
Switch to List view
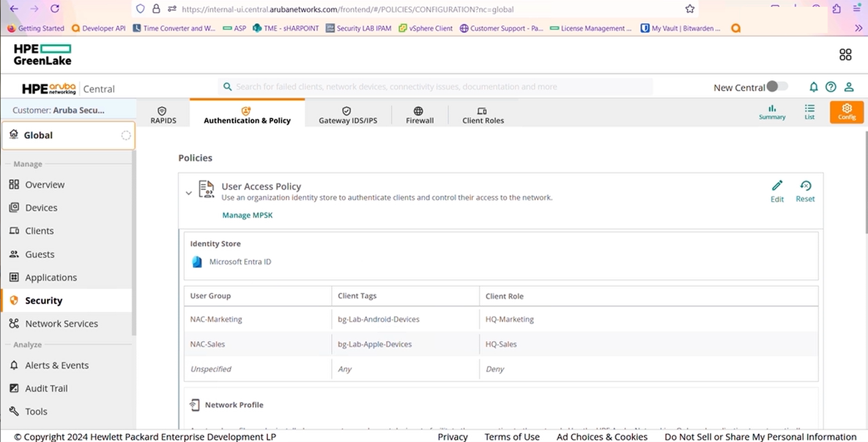(809, 112)
